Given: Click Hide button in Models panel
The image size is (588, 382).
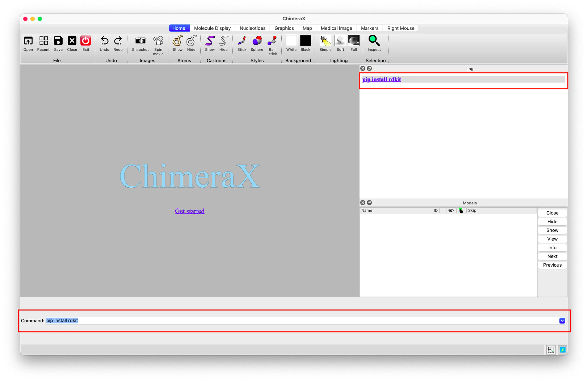Looking at the screenshot, I should pos(553,222).
